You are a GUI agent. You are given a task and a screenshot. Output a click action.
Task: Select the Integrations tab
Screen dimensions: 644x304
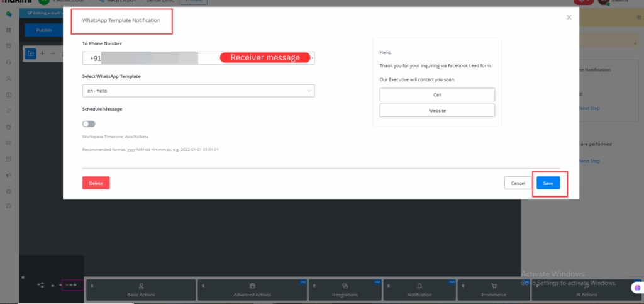tap(345, 290)
